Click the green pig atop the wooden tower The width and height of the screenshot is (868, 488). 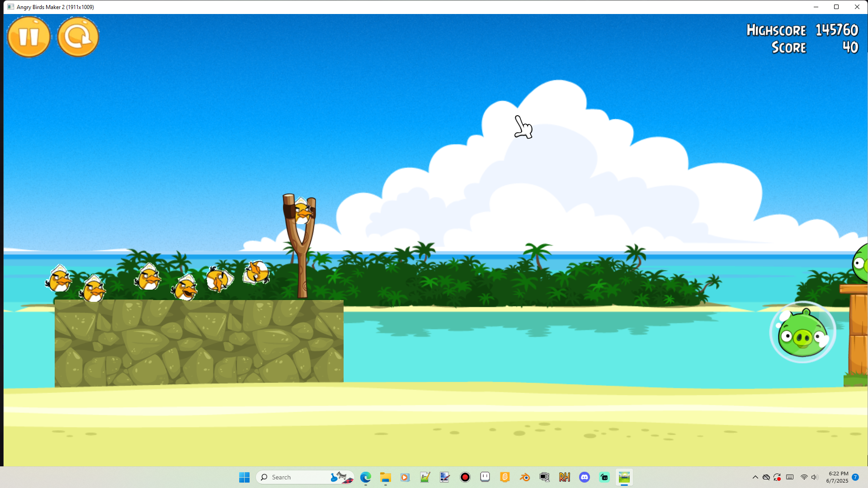860,263
